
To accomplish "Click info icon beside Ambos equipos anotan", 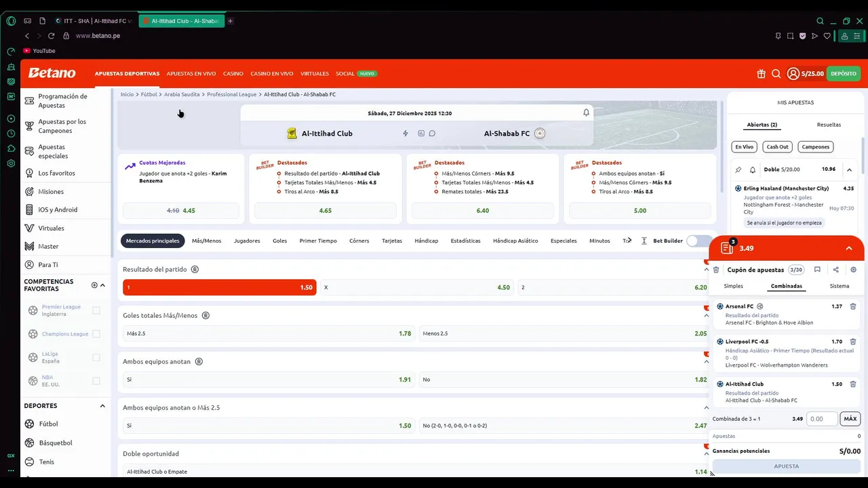I will pos(199,361).
